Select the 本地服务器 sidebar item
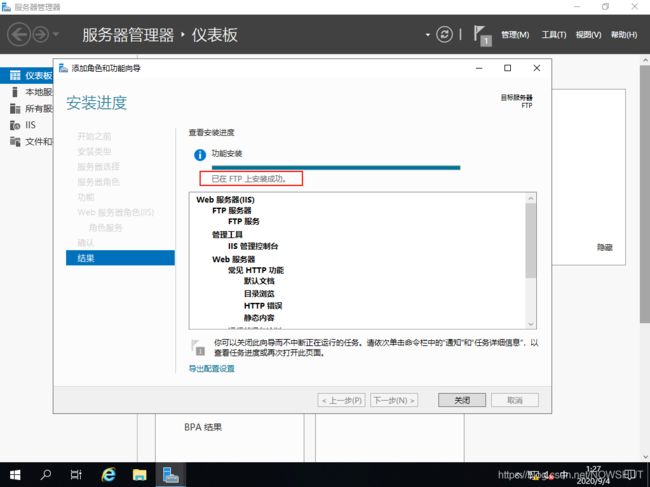 click(27, 92)
